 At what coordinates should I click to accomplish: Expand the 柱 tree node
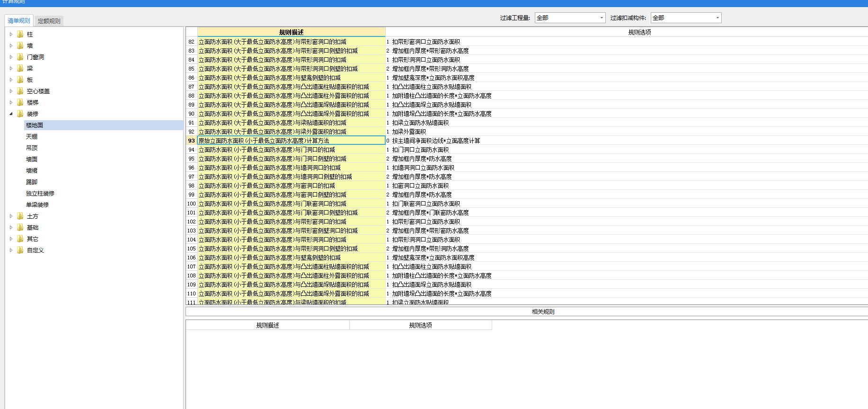pos(11,34)
